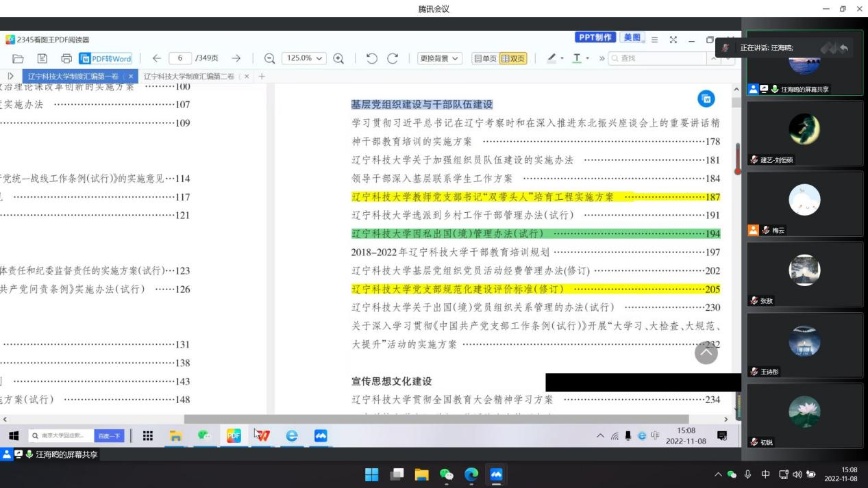This screenshot has width=868, height=488.
Task: Open the 125.0% zoom level dropdown
Action: [x=304, y=59]
